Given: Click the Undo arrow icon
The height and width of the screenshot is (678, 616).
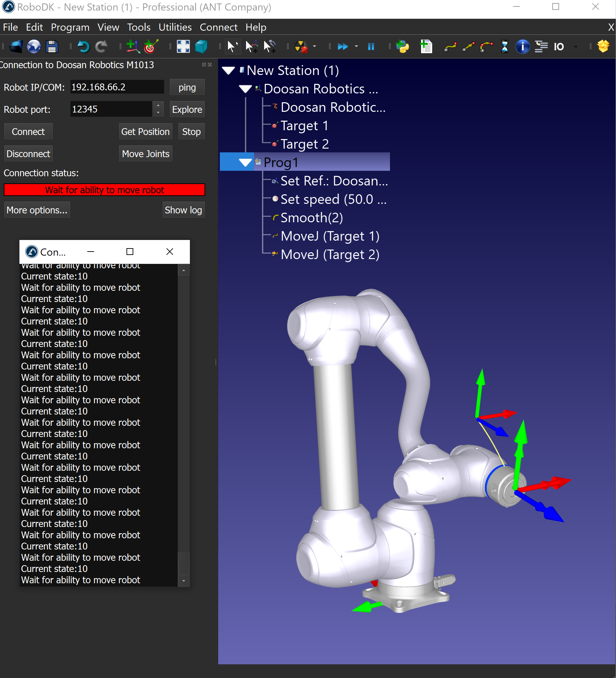Looking at the screenshot, I should tap(83, 46).
